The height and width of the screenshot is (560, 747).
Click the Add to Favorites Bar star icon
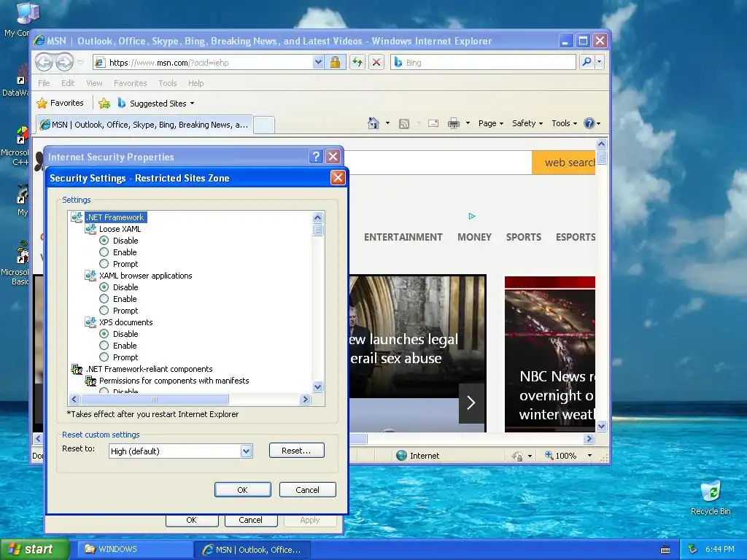(x=104, y=104)
